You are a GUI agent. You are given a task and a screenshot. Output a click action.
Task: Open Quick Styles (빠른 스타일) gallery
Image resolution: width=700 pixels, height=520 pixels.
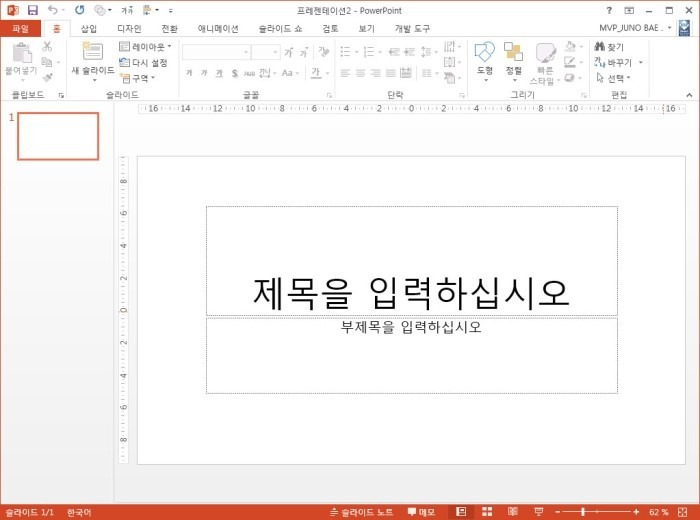pyautogui.click(x=545, y=63)
